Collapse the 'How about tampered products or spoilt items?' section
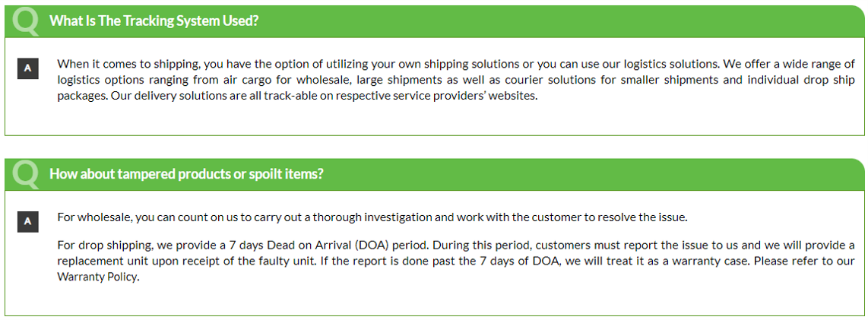Viewport: 868px width, 320px height. pyautogui.click(x=186, y=174)
